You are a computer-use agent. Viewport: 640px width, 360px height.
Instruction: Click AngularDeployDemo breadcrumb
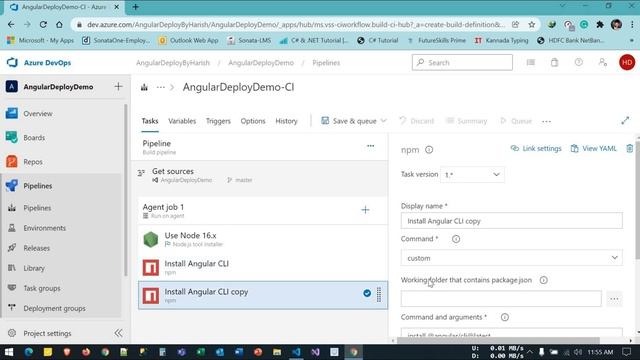coord(261,63)
